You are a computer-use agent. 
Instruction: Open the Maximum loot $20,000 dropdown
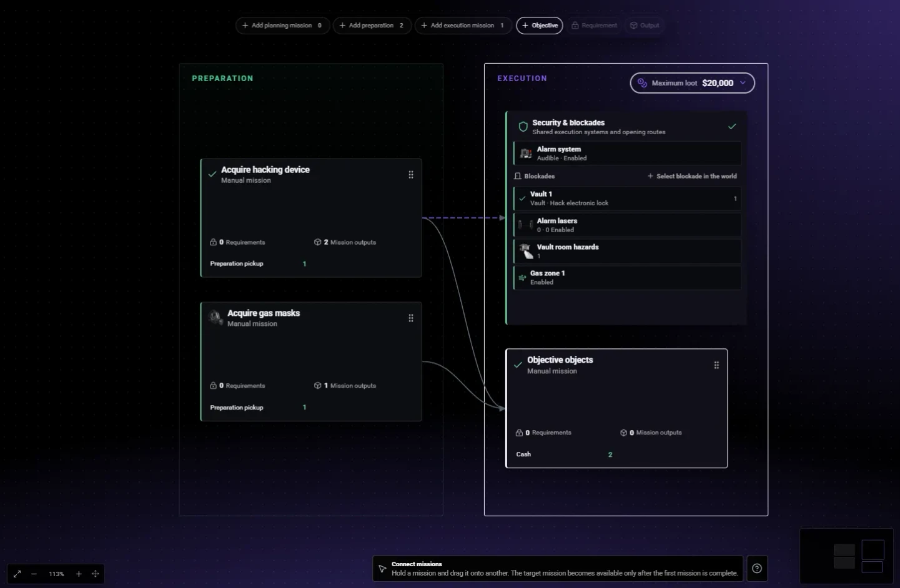click(x=692, y=83)
